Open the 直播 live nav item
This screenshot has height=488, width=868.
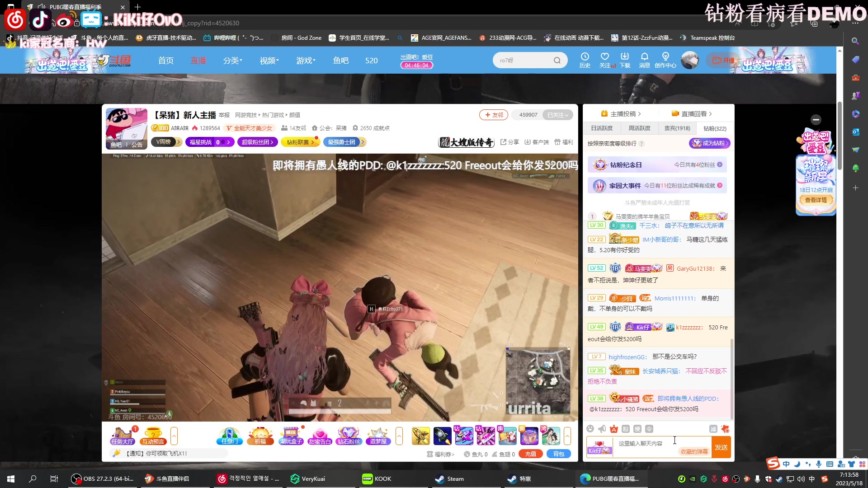coord(198,61)
